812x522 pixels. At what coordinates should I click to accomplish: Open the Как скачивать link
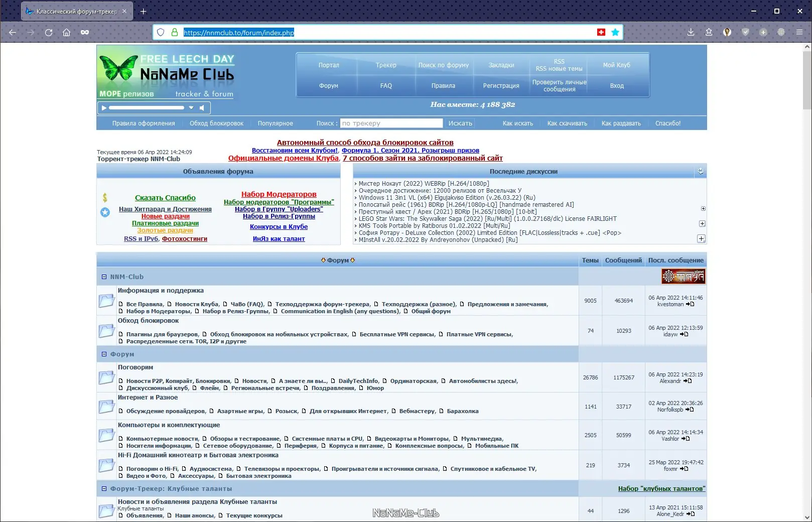click(x=567, y=123)
